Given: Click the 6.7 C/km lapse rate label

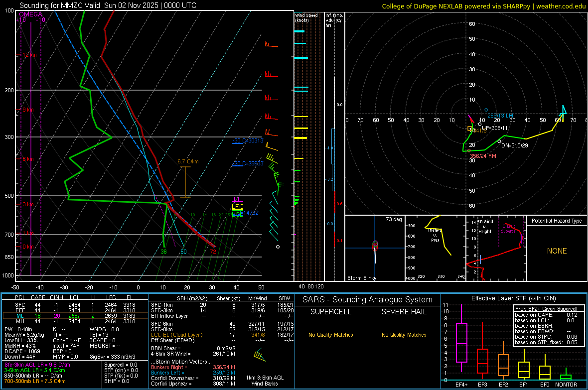Looking at the screenshot, I should 188,161.
